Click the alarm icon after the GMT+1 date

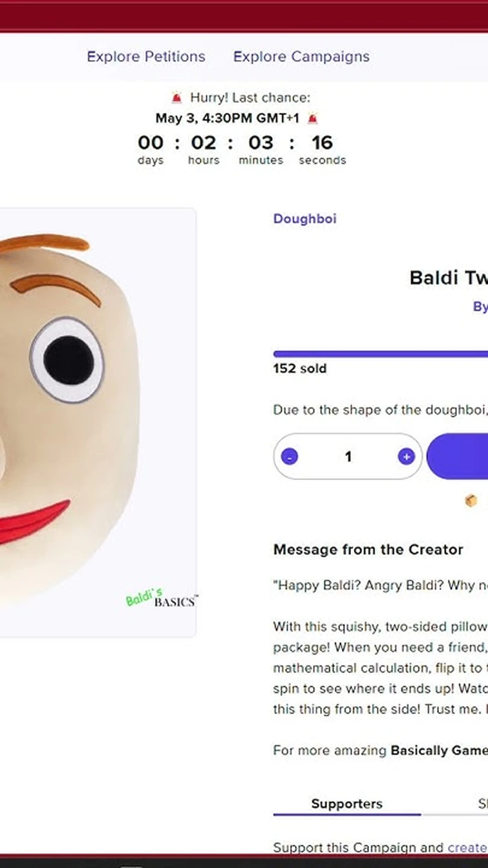click(x=312, y=118)
